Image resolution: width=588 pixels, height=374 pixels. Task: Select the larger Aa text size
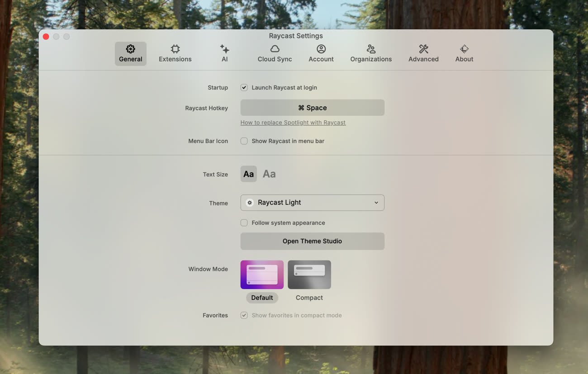[269, 174]
